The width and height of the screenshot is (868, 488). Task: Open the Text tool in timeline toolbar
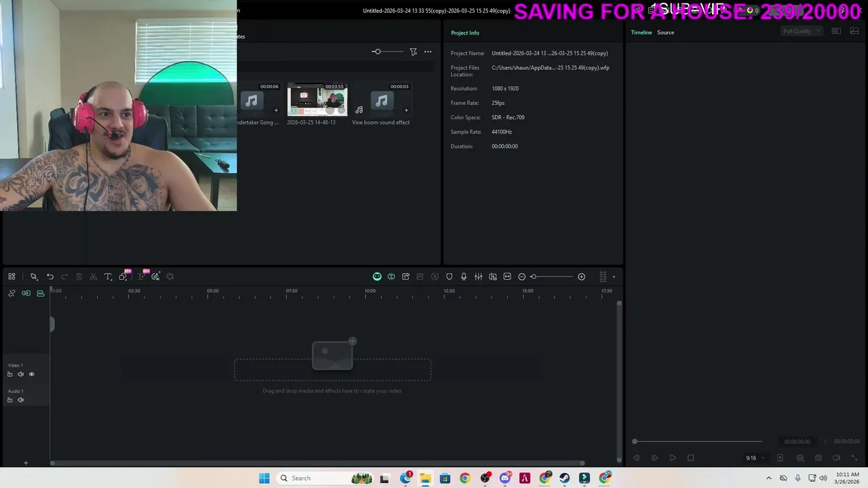pyautogui.click(x=108, y=277)
